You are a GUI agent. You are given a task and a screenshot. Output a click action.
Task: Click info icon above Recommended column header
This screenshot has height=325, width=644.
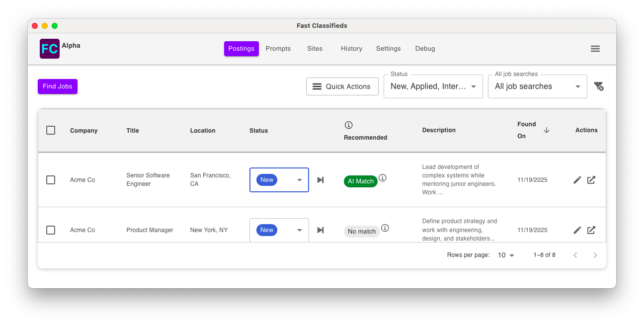click(348, 125)
